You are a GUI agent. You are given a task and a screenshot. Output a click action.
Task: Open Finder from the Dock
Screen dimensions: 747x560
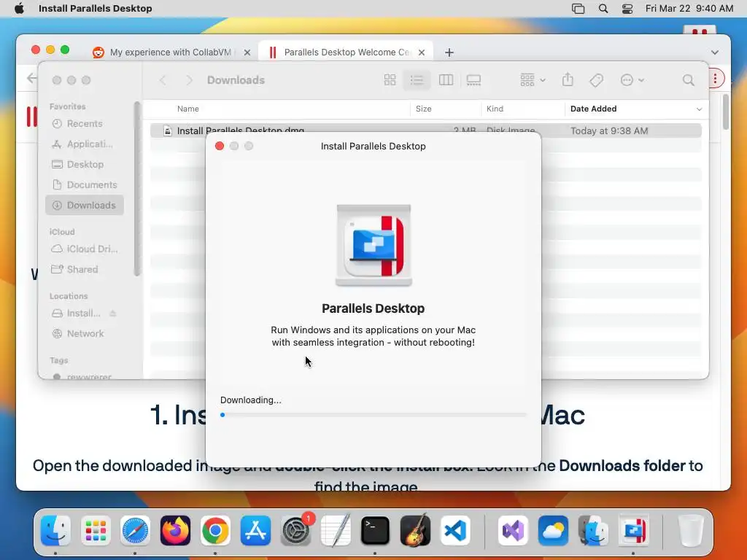pyautogui.click(x=55, y=531)
